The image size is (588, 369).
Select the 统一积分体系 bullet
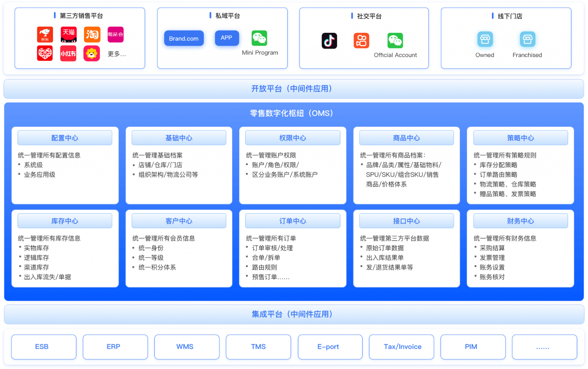(157, 267)
